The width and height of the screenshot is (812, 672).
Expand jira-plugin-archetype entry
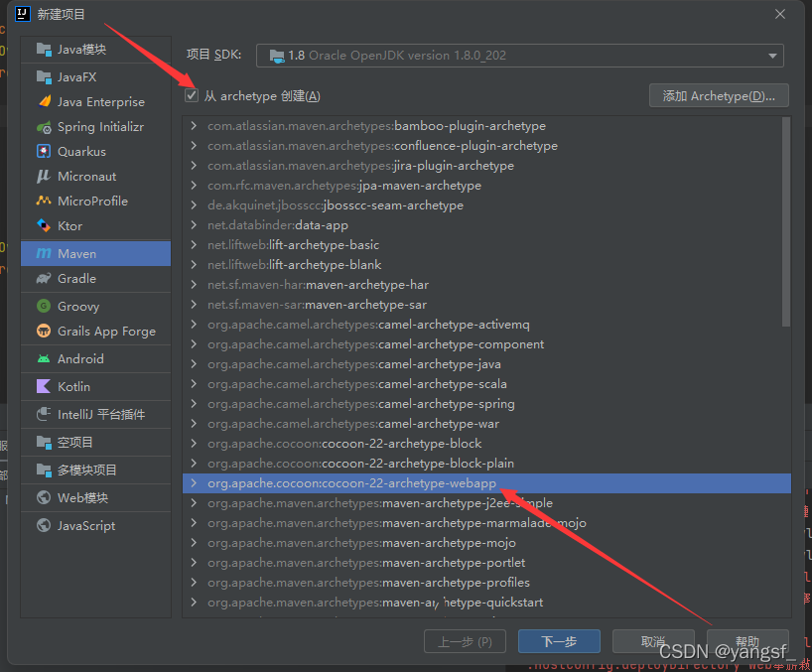point(194,166)
